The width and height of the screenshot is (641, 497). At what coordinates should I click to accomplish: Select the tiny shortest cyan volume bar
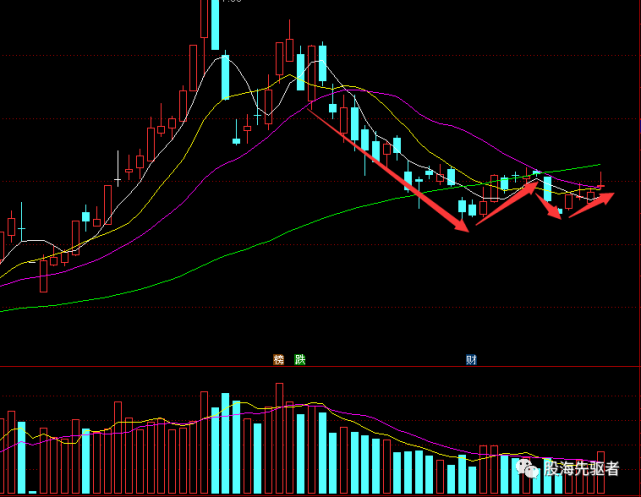33,492
